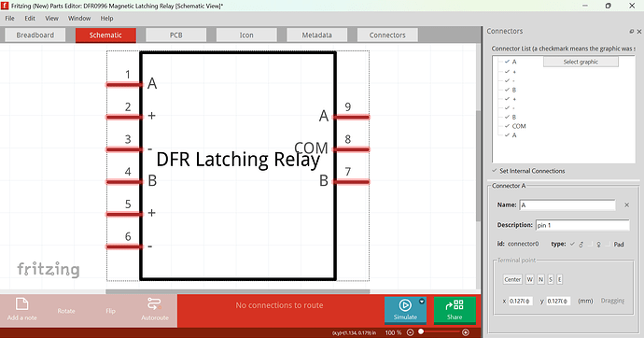Image resolution: width=644 pixels, height=338 pixels.
Task: Toggle Set Internal Connections checkbox
Action: tap(495, 171)
